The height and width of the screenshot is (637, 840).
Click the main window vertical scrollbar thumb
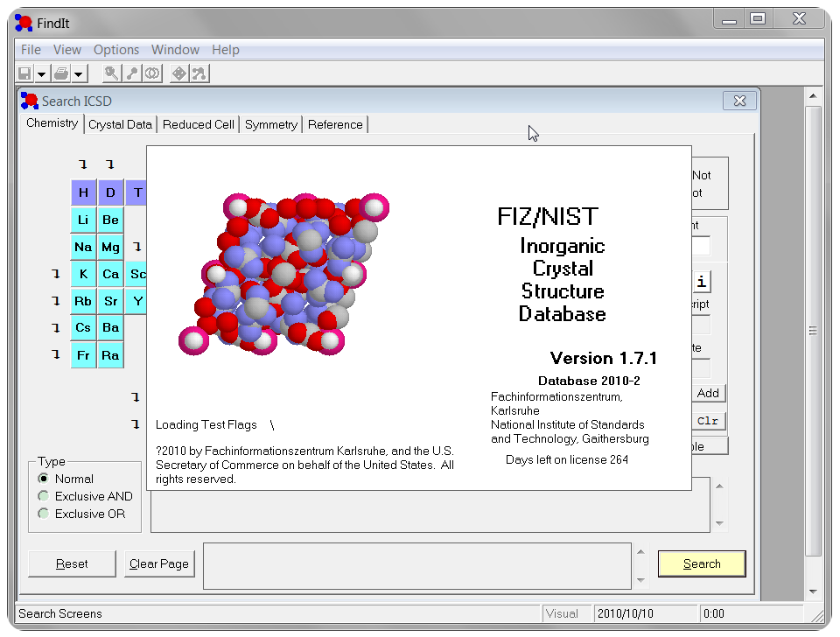813,331
